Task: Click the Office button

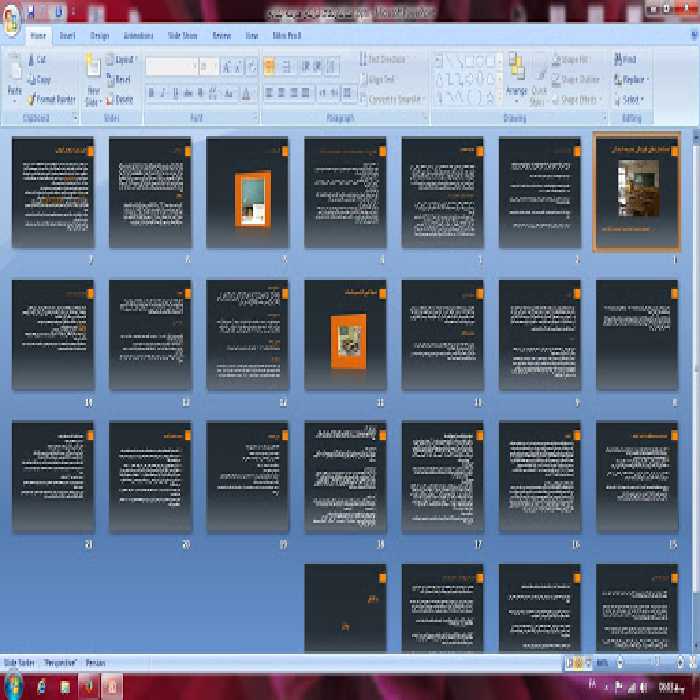Action: coord(13,19)
